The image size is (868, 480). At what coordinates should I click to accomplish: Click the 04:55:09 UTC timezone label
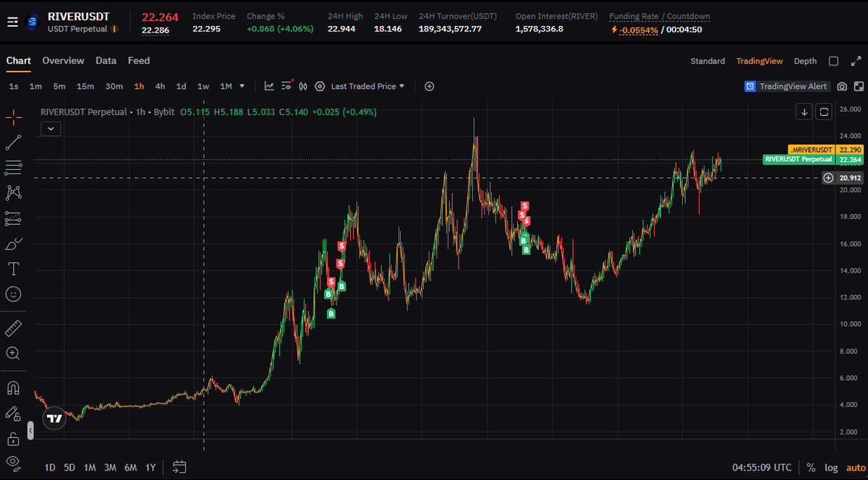tap(762, 468)
